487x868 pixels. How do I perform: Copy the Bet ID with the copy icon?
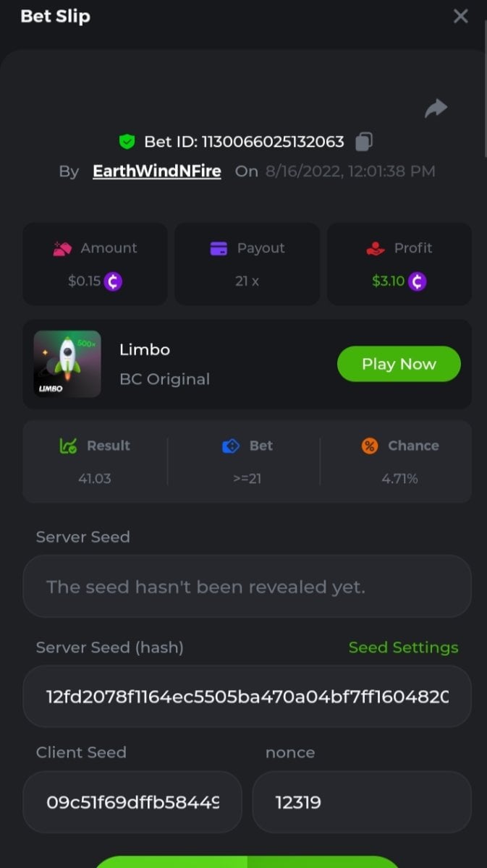pyautogui.click(x=364, y=141)
